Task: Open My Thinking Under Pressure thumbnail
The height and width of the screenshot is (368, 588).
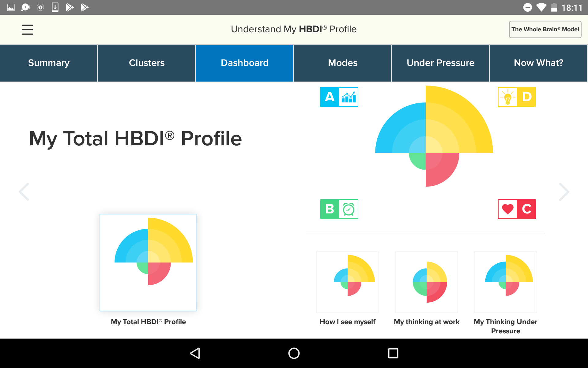Action: (506, 282)
